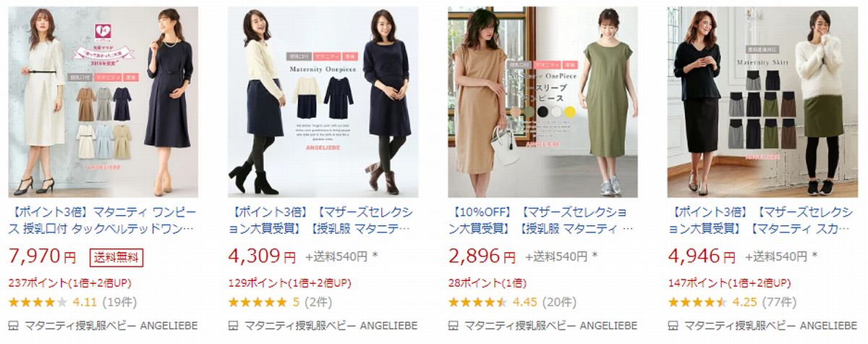Click the shop icon under the 7,970円 item
Screen dimensions: 868x344
(x=14, y=325)
